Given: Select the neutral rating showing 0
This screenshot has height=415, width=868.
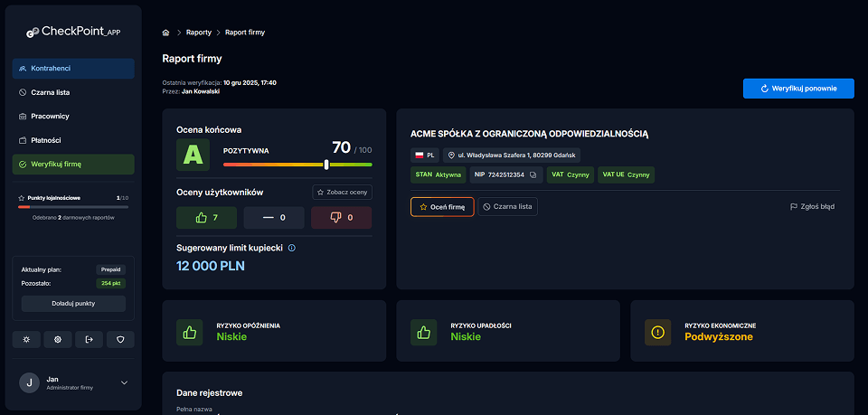Looking at the screenshot, I should click(x=274, y=218).
